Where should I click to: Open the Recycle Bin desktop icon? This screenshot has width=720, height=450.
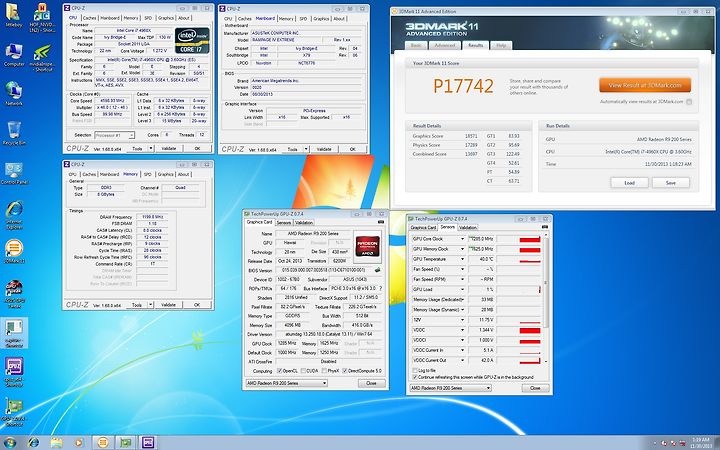pos(14,134)
